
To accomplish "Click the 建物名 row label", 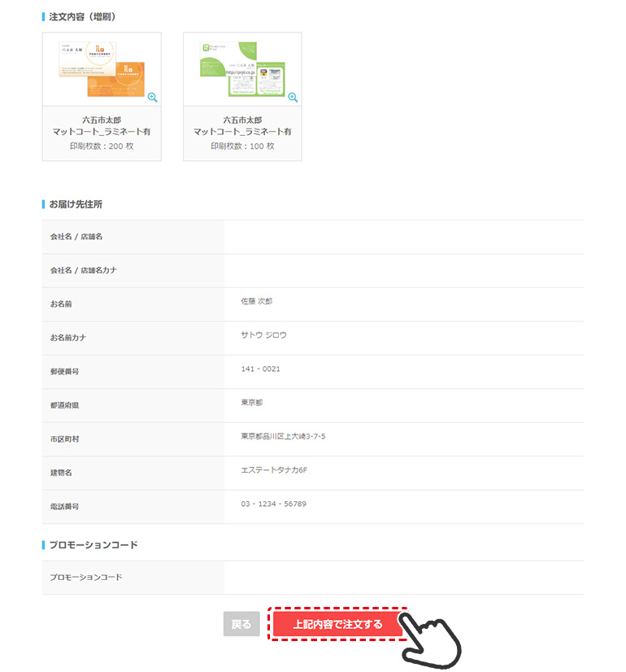I will 61,473.
